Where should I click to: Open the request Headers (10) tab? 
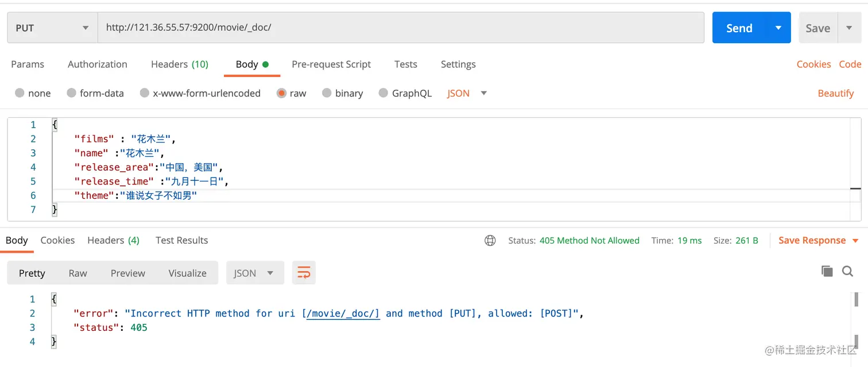(180, 64)
